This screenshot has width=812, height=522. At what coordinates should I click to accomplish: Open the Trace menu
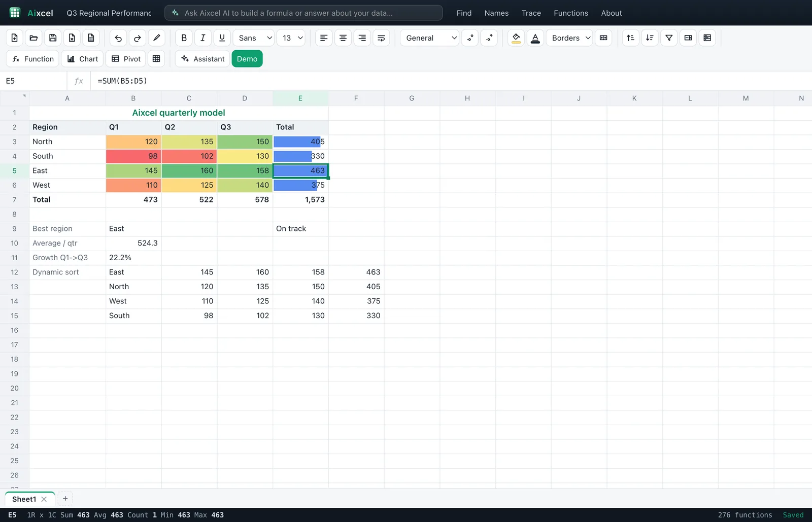tap(531, 13)
